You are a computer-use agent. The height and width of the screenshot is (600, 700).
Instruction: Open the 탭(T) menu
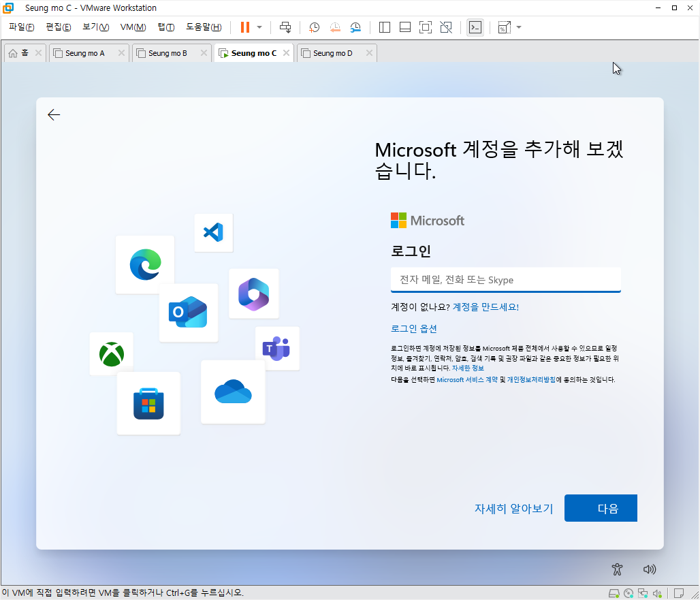166,27
